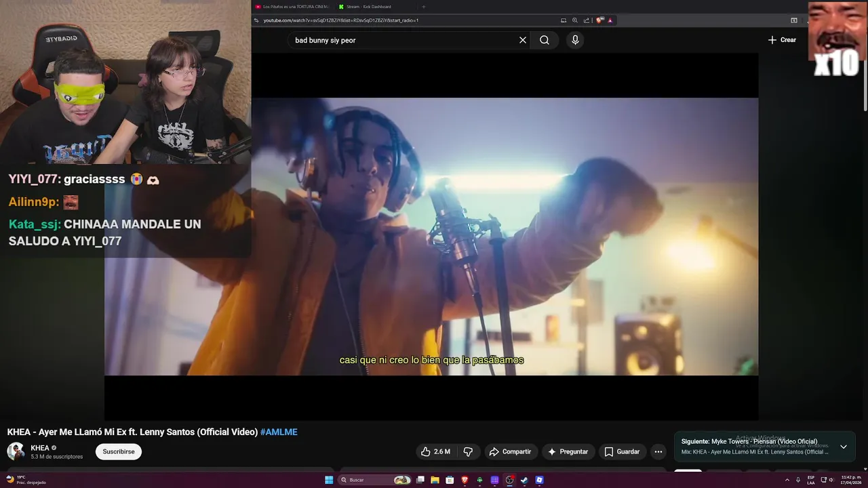Viewport: 868px width, 488px height.
Task: Open Brave browser from the taskbar
Action: (x=465, y=480)
